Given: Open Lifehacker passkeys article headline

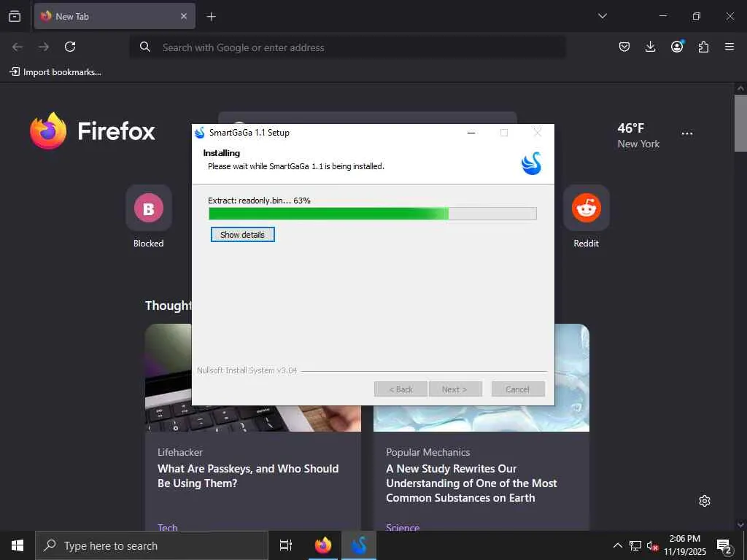Looking at the screenshot, I should pyautogui.click(x=248, y=475).
